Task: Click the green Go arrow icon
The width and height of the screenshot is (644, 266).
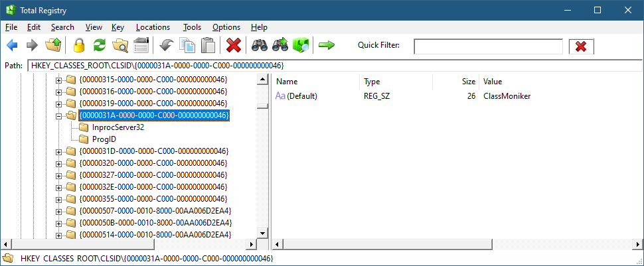Action: [x=327, y=46]
